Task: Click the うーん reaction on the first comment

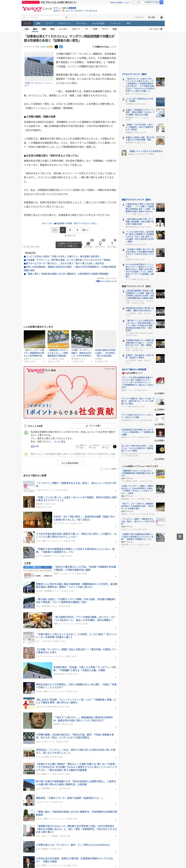Action: [107, 446]
